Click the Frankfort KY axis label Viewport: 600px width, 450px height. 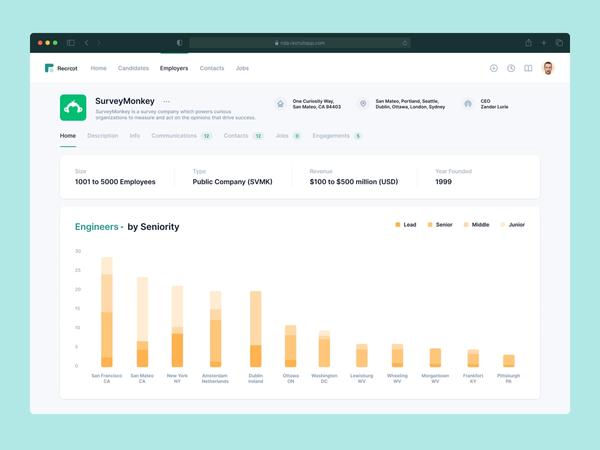(473, 378)
